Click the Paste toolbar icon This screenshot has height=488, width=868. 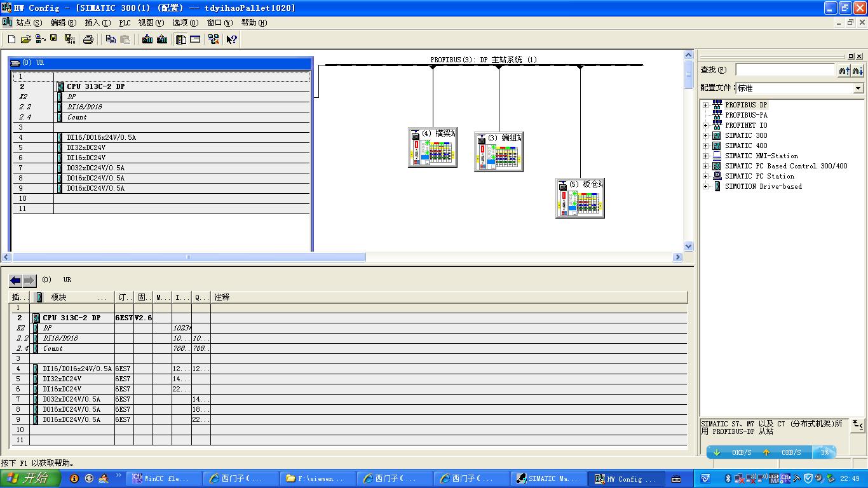click(125, 39)
